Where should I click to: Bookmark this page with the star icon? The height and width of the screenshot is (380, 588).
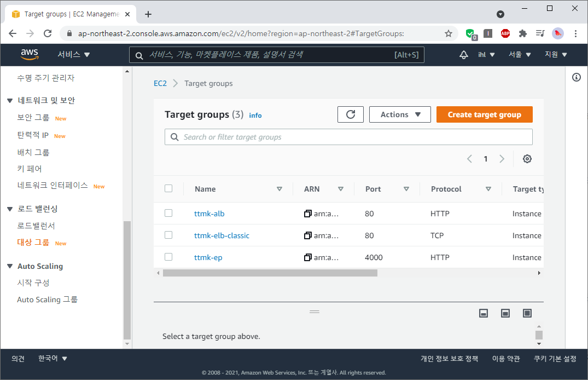point(448,34)
